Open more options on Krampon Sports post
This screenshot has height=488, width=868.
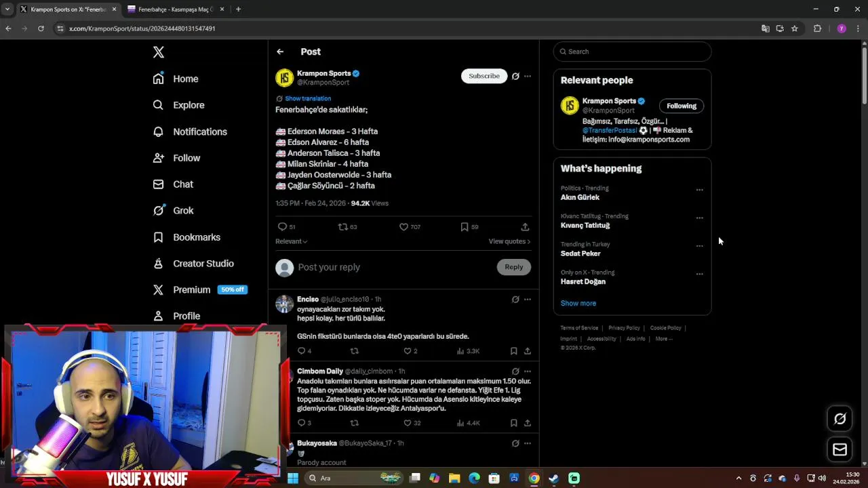528,76
